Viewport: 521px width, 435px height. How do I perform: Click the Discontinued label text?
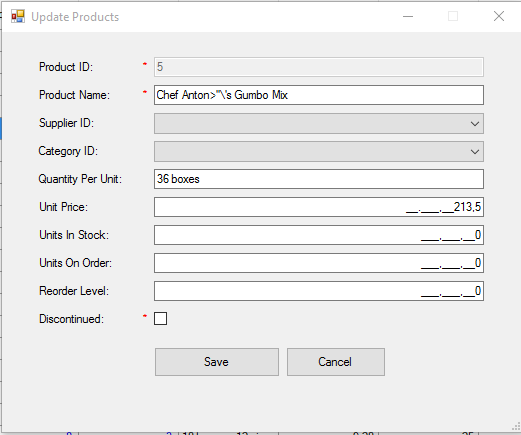point(71,319)
